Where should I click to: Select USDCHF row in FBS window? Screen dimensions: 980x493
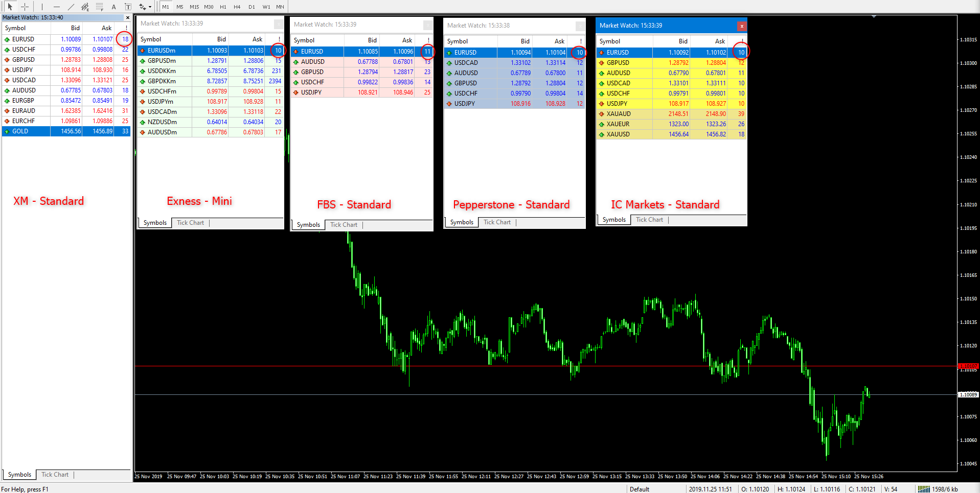tap(362, 82)
